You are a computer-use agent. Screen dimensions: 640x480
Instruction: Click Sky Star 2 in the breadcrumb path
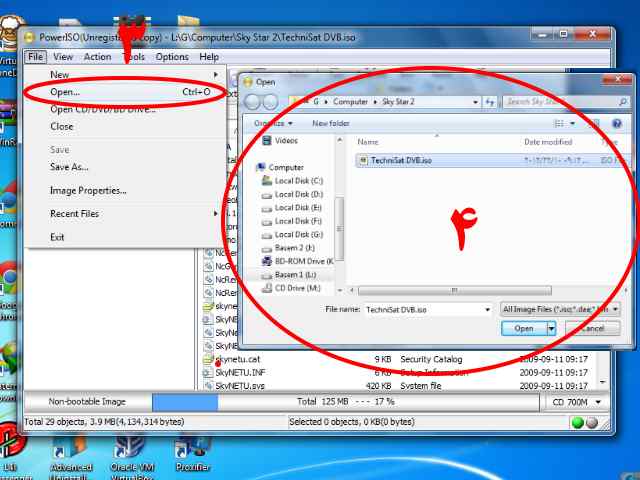point(398,102)
